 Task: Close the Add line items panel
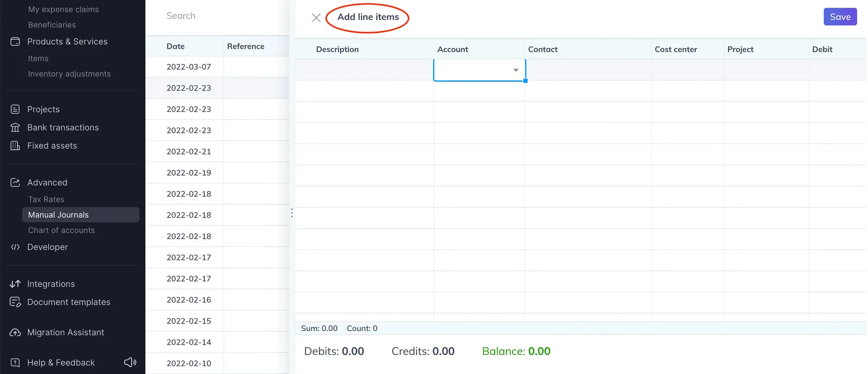click(x=316, y=18)
